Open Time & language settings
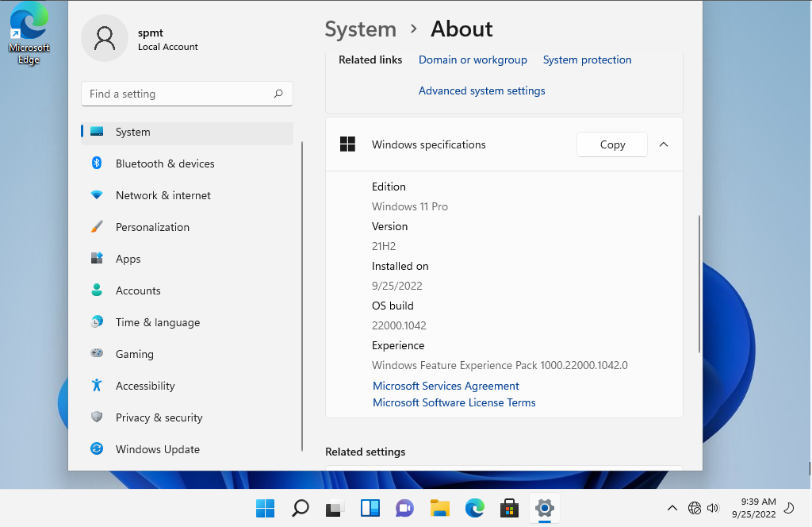This screenshot has height=527, width=812. point(157,322)
